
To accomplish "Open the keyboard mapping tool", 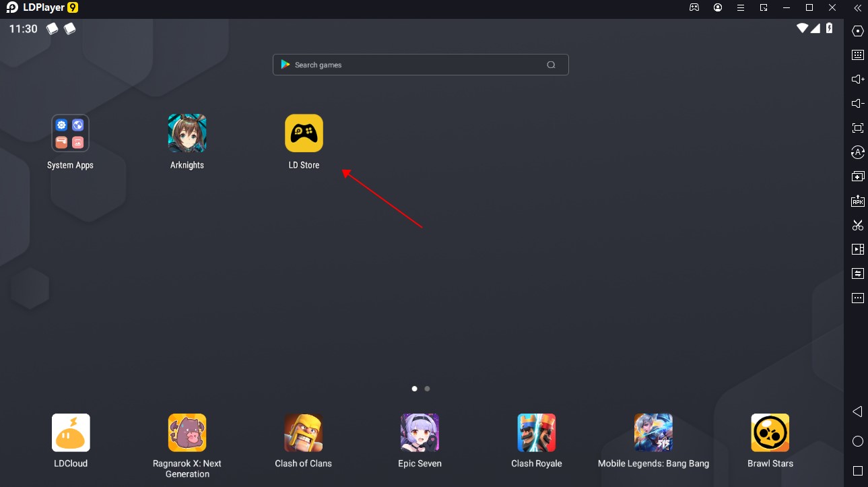I will (858, 55).
